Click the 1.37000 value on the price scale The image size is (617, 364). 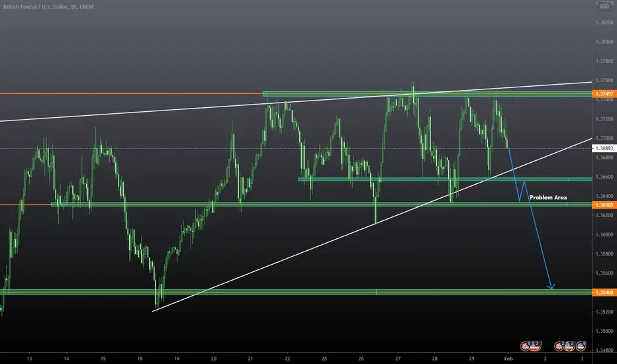click(604, 138)
